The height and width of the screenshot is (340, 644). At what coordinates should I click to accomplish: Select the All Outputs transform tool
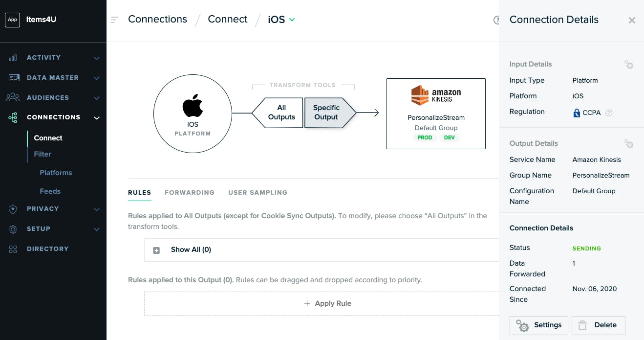coord(278,113)
